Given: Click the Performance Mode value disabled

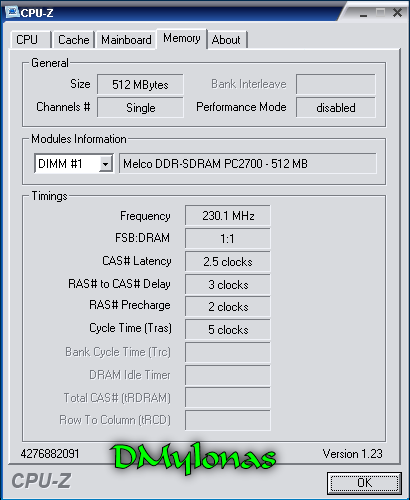Looking at the screenshot, I should tap(336, 107).
